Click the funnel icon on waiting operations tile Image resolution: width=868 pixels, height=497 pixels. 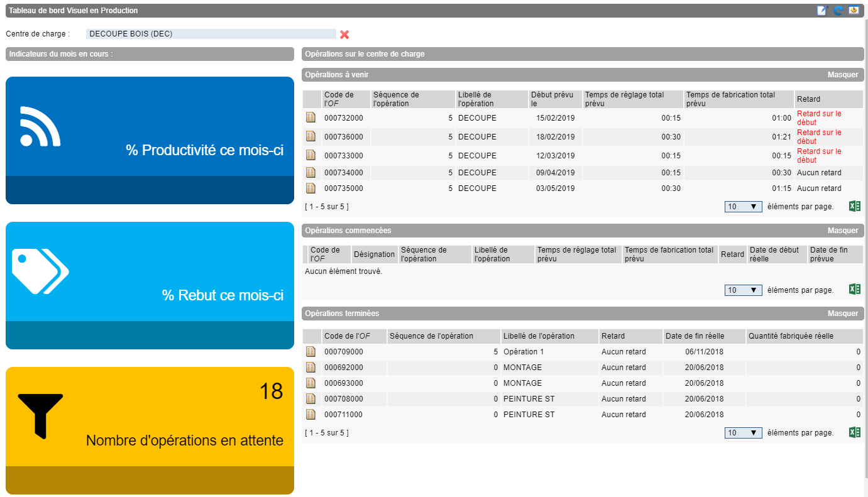[x=40, y=416]
